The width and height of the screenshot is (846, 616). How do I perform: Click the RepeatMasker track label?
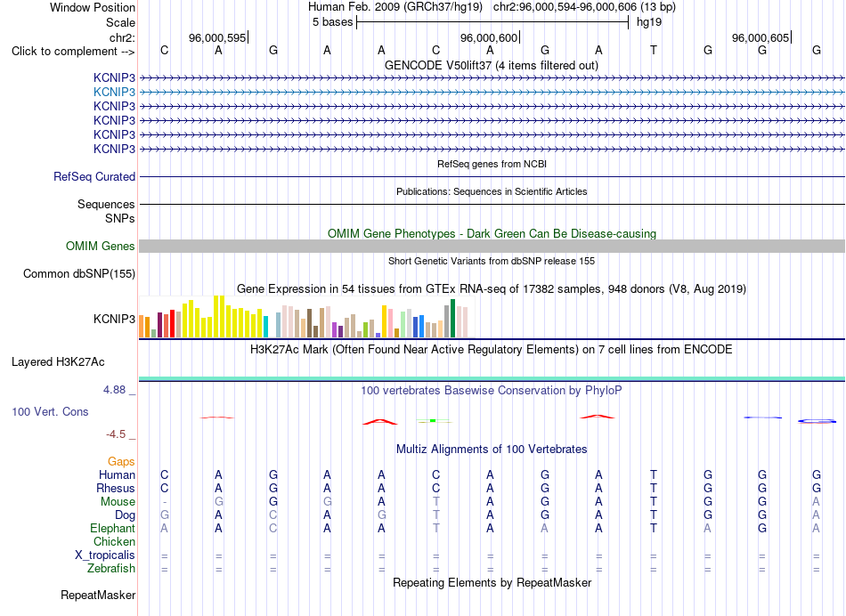point(98,596)
